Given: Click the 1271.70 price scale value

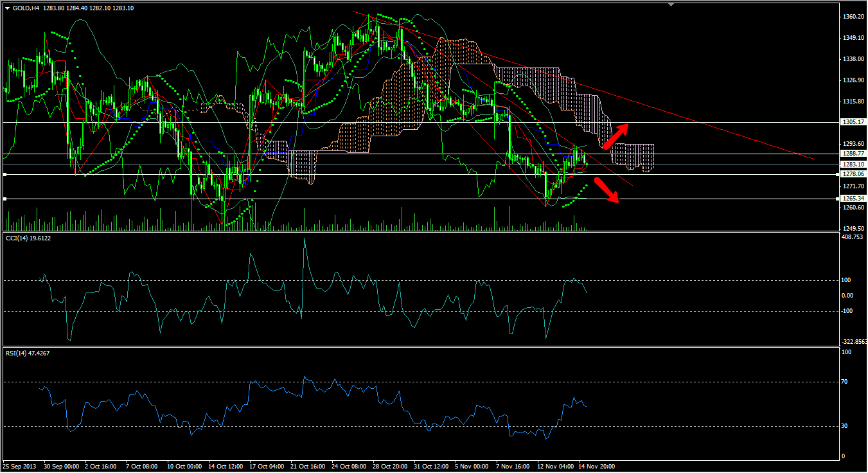Looking at the screenshot, I should [x=854, y=186].
